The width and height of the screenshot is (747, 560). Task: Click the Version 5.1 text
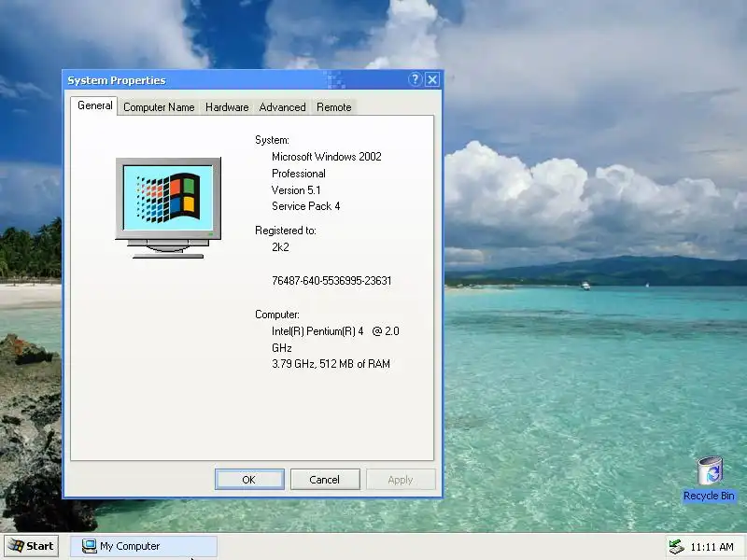pos(296,190)
